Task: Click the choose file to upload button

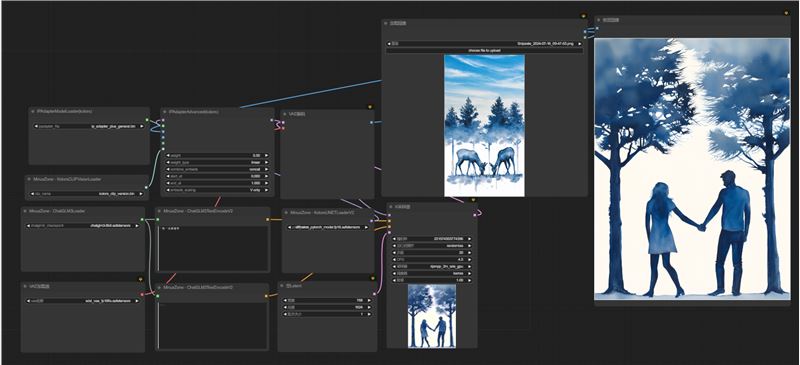Action: point(484,51)
